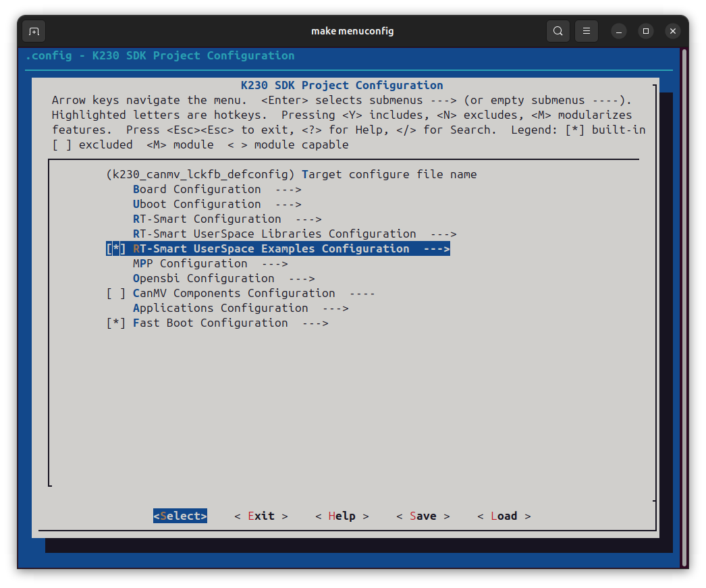Click the .config - K230 SDK header text
Viewport: 706px width, 588px height.
click(x=160, y=56)
